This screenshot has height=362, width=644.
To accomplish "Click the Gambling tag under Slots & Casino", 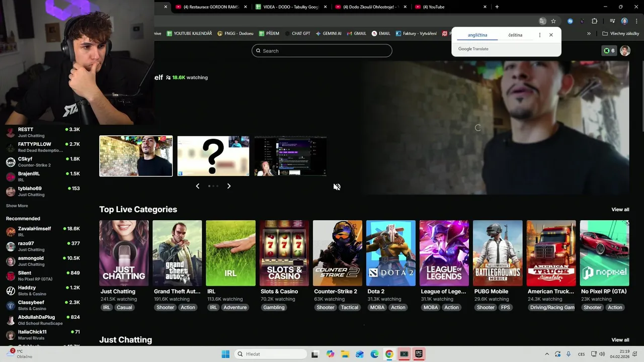I will click(x=274, y=307).
